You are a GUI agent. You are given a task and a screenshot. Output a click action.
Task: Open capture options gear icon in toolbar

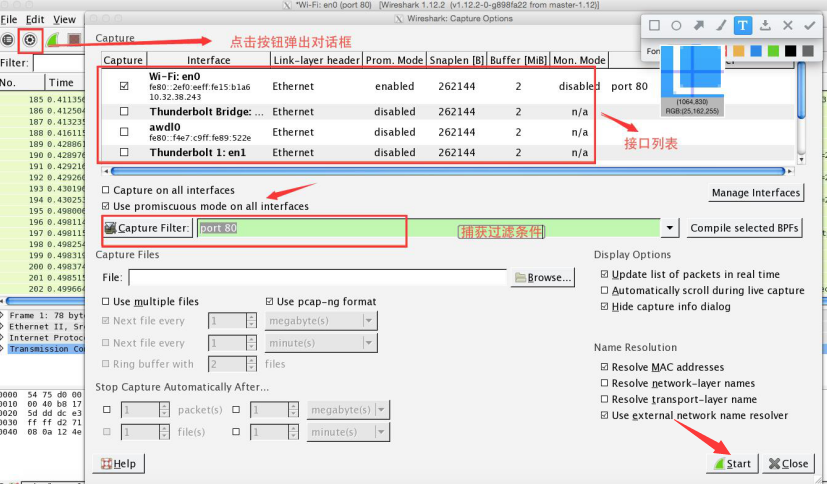(x=30, y=40)
